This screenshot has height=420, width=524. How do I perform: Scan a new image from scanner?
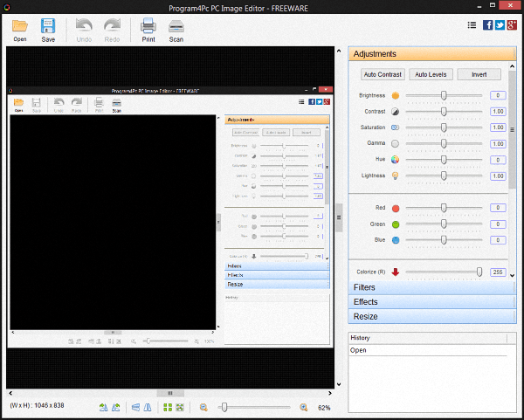coord(176,30)
